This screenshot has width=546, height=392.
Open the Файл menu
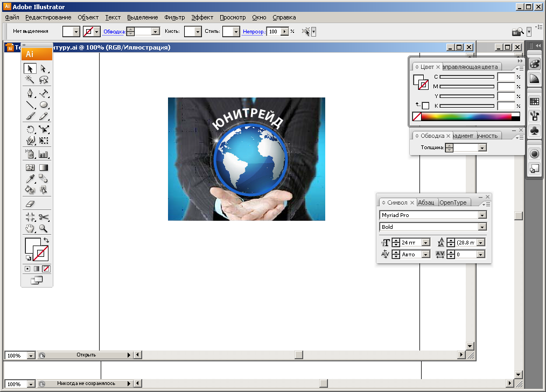12,17
